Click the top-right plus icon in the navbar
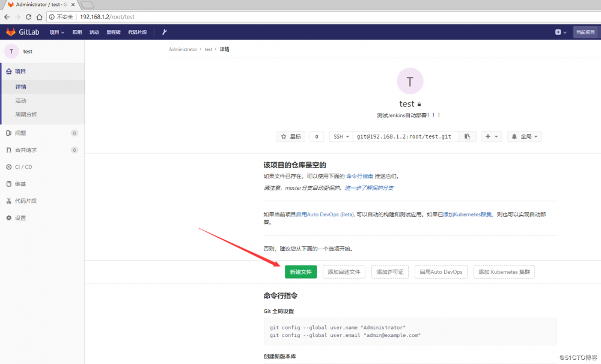This screenshot has height=364, width=601. point(558,31)
